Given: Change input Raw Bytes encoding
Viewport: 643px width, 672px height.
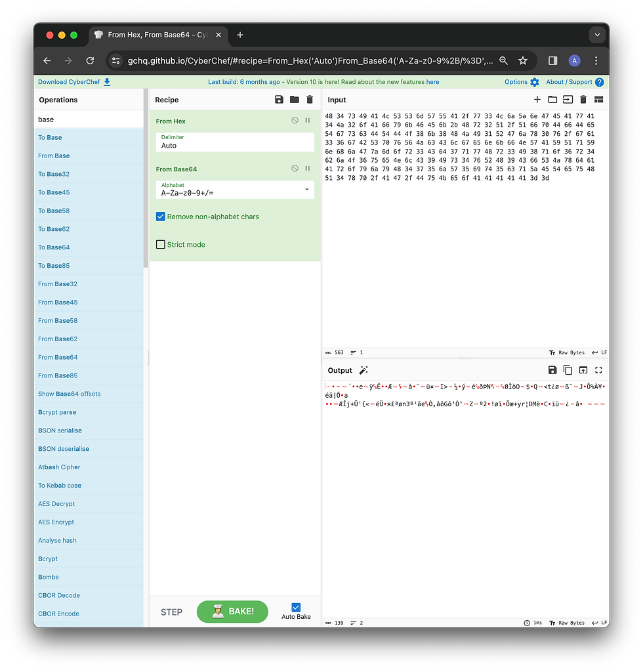Looking at the screenshot, I should (x=567, y=352).
